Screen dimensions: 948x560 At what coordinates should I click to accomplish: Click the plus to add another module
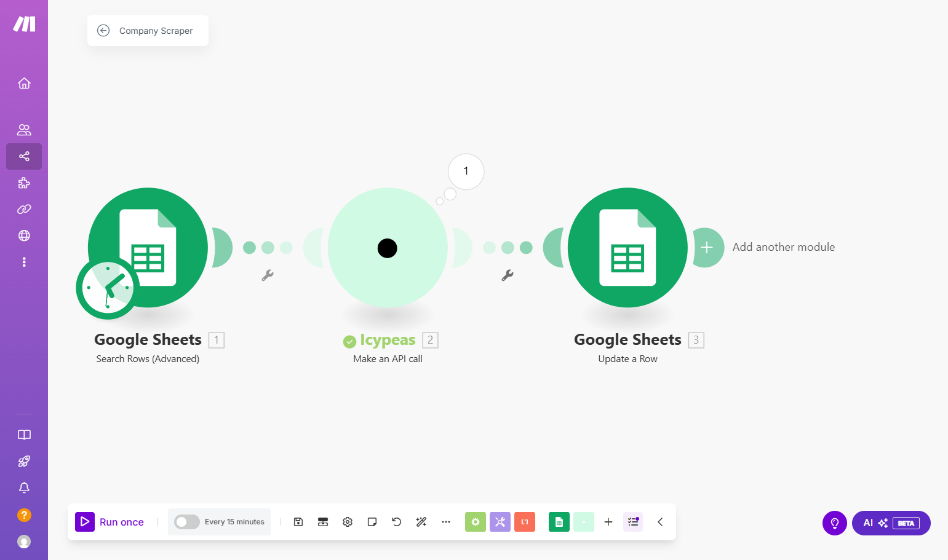pyautogui.click(x=707, y=248)
